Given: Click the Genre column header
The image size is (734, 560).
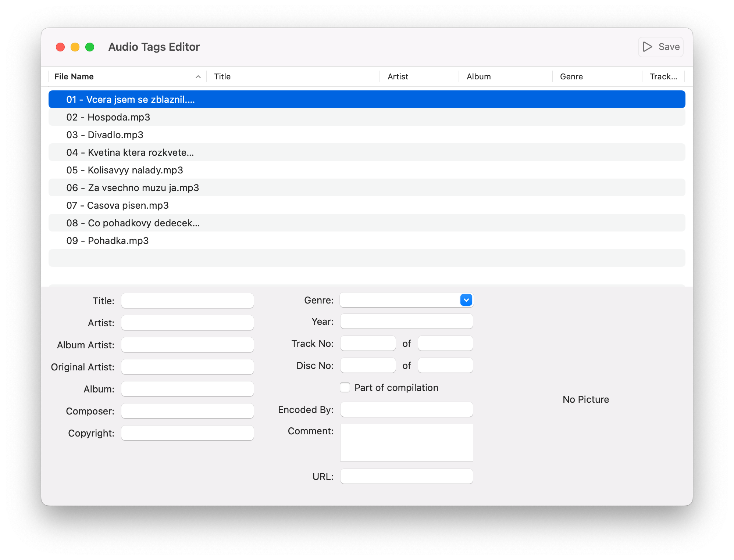Looking at the screenshot, I should coord(571,76).
